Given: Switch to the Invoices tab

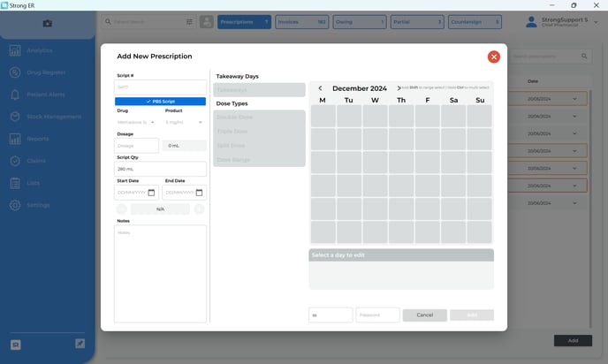Looking at the screenshot, I should click(302, 22).
